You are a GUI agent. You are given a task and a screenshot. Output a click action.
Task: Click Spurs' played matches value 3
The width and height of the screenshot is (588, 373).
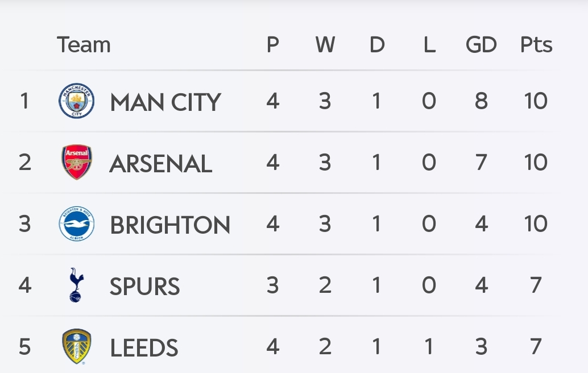pos(272,285)
